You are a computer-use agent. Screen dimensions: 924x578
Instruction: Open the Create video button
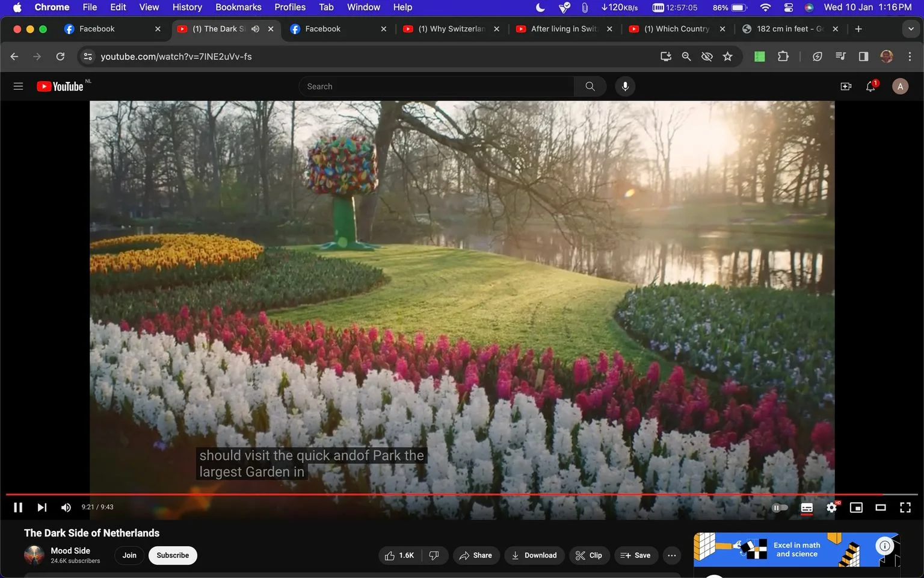tap(846, 86)
